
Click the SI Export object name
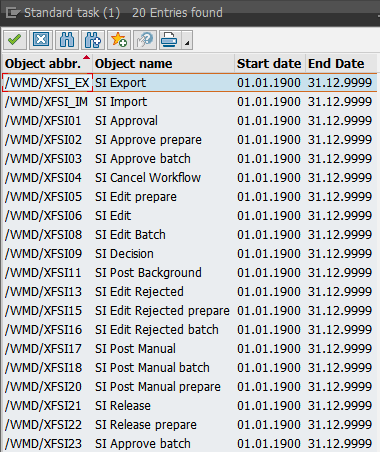[x=120, y=83]
